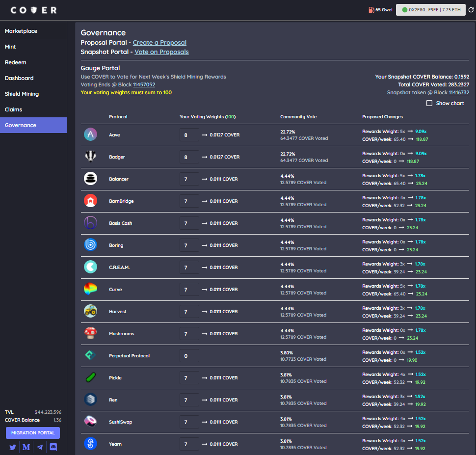Open the Mint page
The height and width of the screenshot is (455, 476).
(x=33, y=47)
